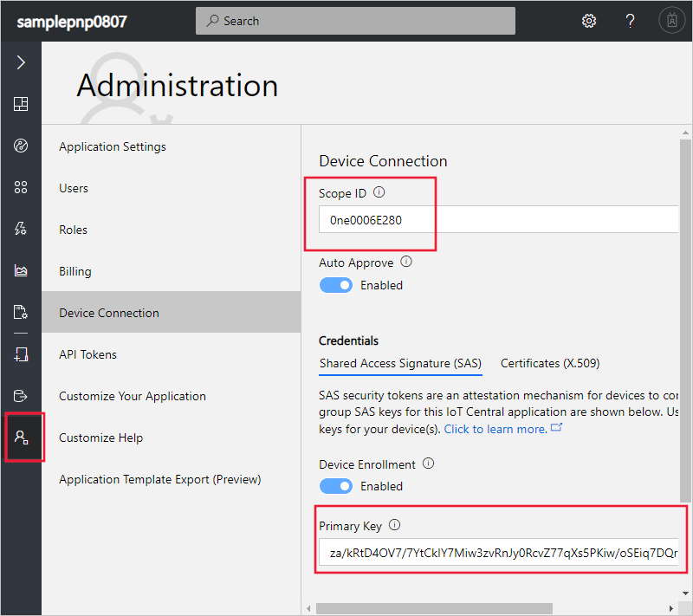Switch to Shared Access Signature (SAS) tab

[x=400, y=363]
